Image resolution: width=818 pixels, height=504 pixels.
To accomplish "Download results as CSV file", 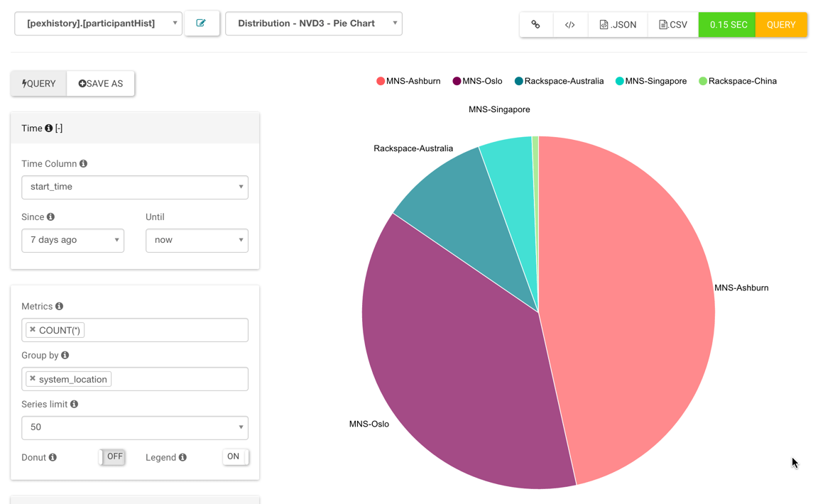I will pos(672,25).
